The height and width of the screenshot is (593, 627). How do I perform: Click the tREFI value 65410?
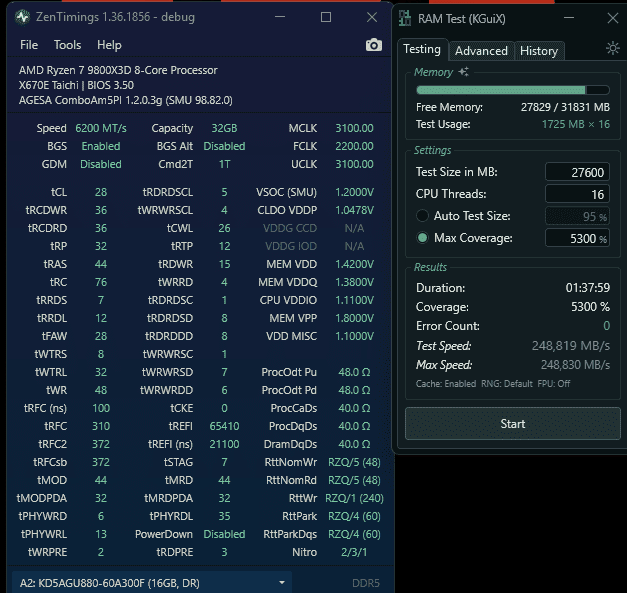(224, 426)
